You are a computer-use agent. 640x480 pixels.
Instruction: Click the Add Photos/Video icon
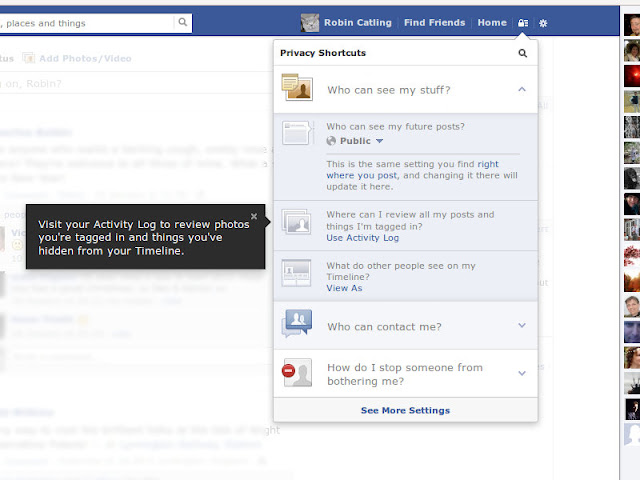pos(29,58)
